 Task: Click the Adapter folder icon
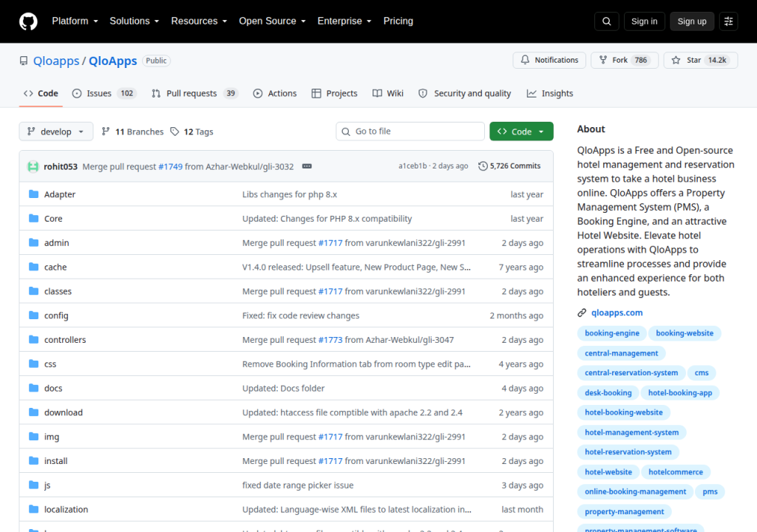tap(34, 194)
